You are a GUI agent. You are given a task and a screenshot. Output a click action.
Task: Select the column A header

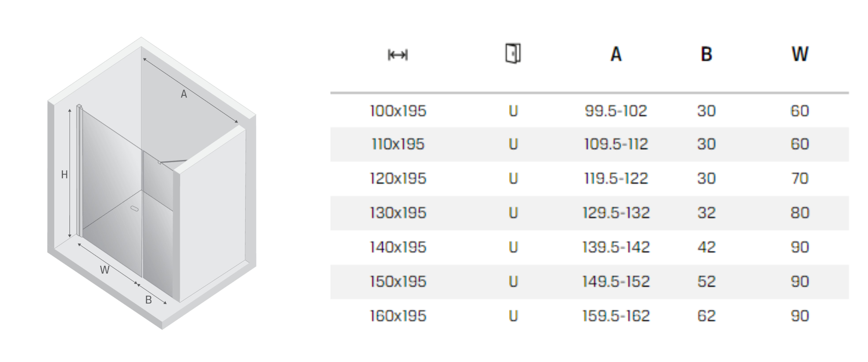coord(616,54)
